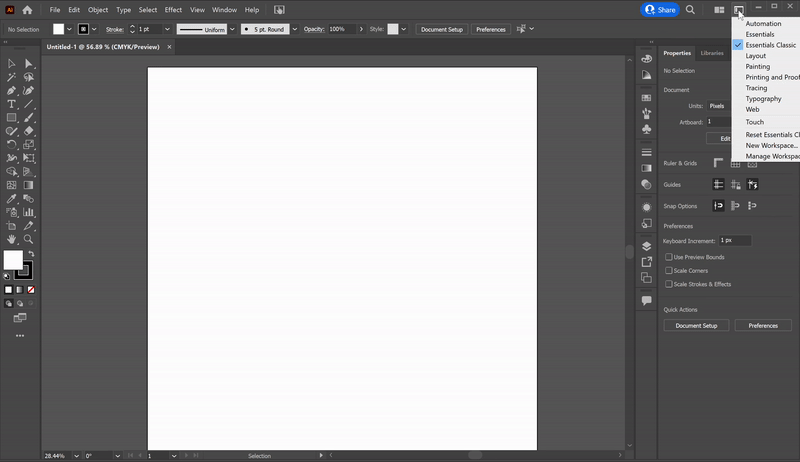Image resolution: width=800 pixels, height=462 pixels.
Task: Select the Type tool
Action: 11,104
